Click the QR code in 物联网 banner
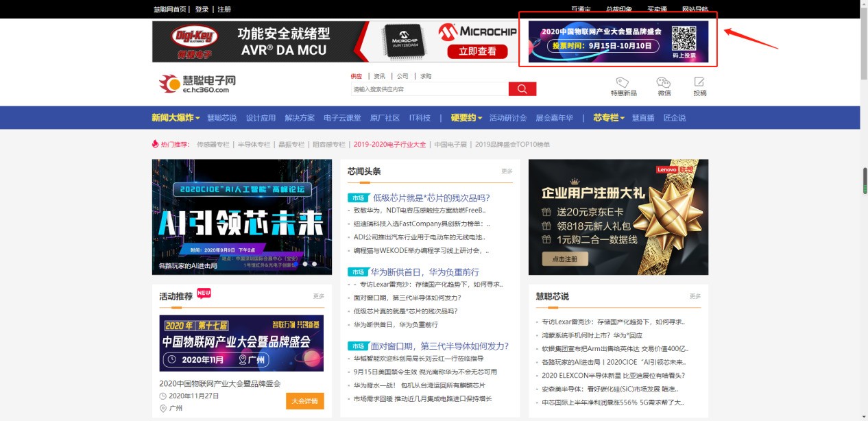 click(x=684, y=38)
